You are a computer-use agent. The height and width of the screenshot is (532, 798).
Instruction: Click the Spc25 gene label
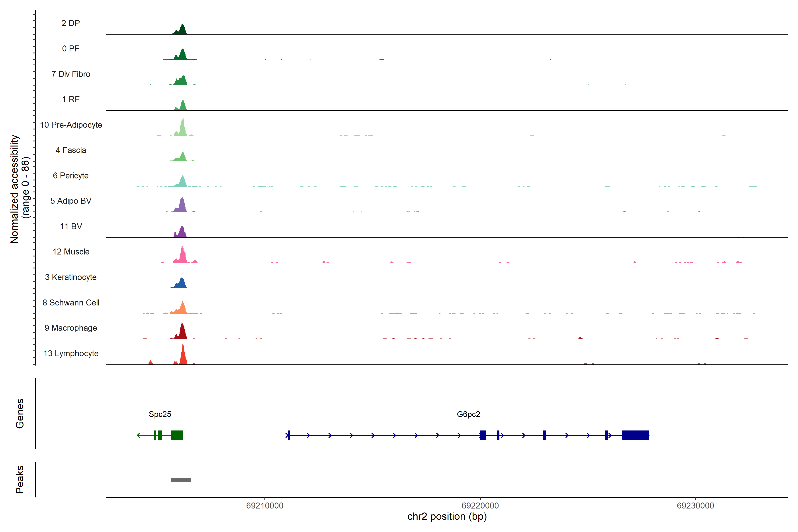click(160, 414)
